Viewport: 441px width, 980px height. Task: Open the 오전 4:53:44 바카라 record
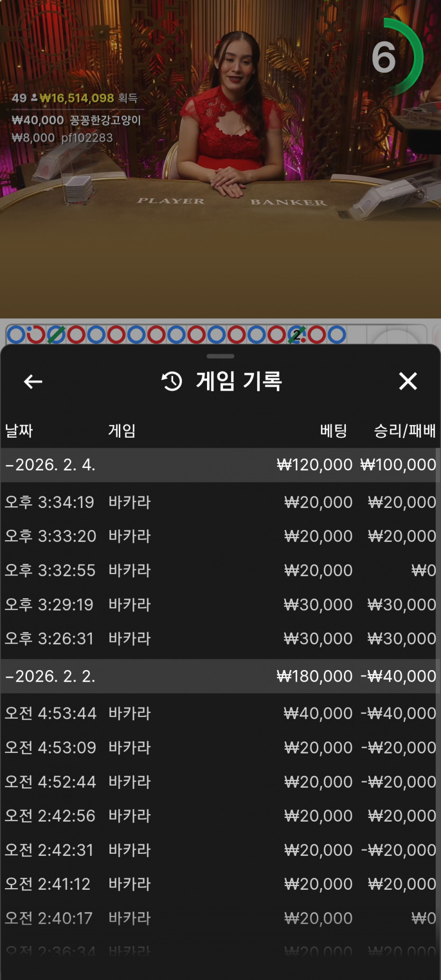pyautogui.click(x=220, y=713)
